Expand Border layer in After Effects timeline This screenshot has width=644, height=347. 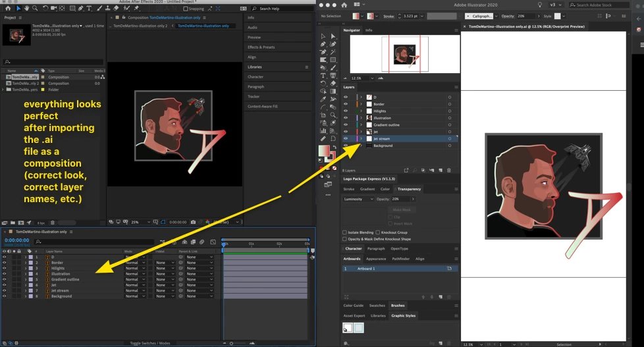26,263
